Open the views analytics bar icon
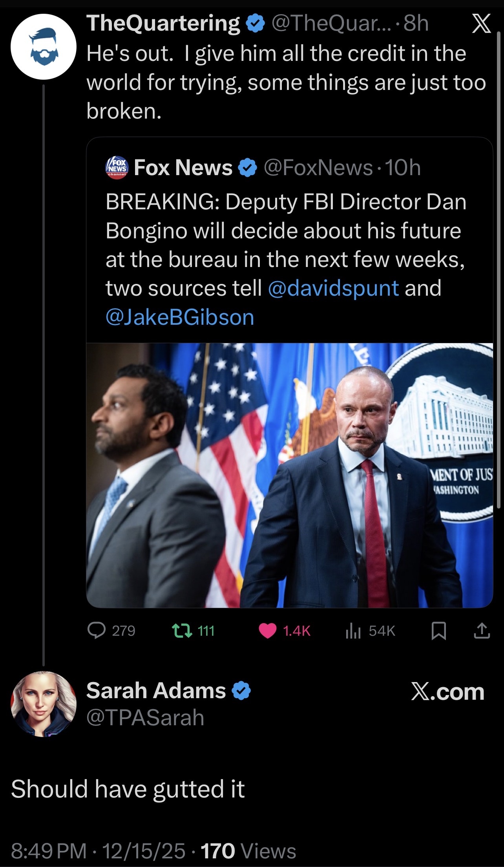The width and height of the screenshot is (504, 867). [x=353, y=631]
